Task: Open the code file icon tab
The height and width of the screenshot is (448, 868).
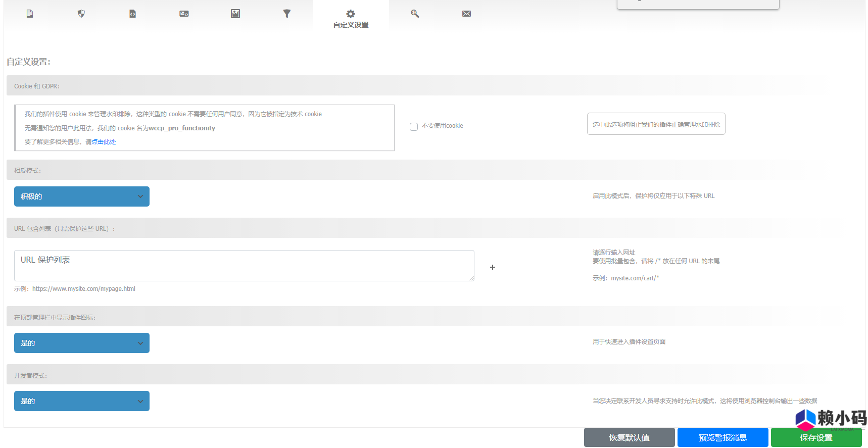Action: click(x=132, y=14)
